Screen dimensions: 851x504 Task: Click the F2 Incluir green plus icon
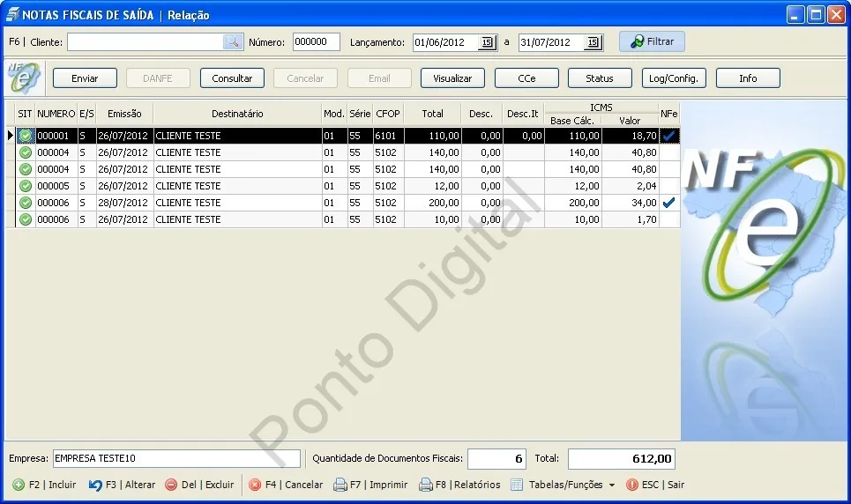tap(19, 485)
